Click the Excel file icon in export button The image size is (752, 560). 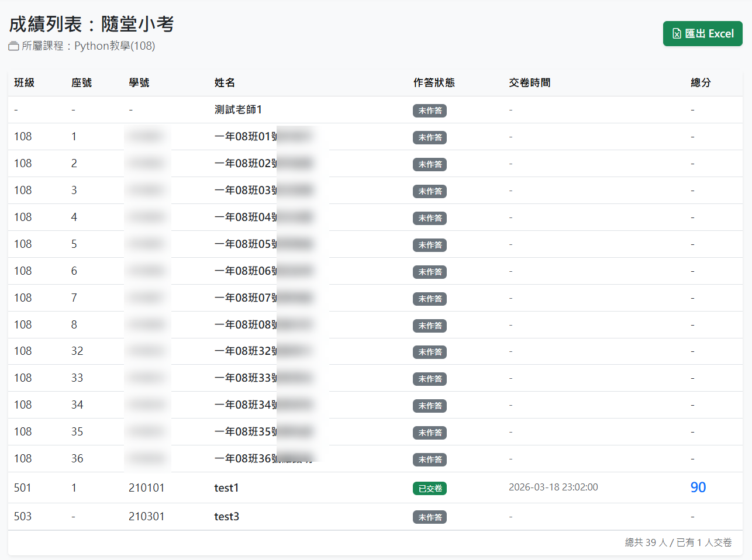click(677, 34)
